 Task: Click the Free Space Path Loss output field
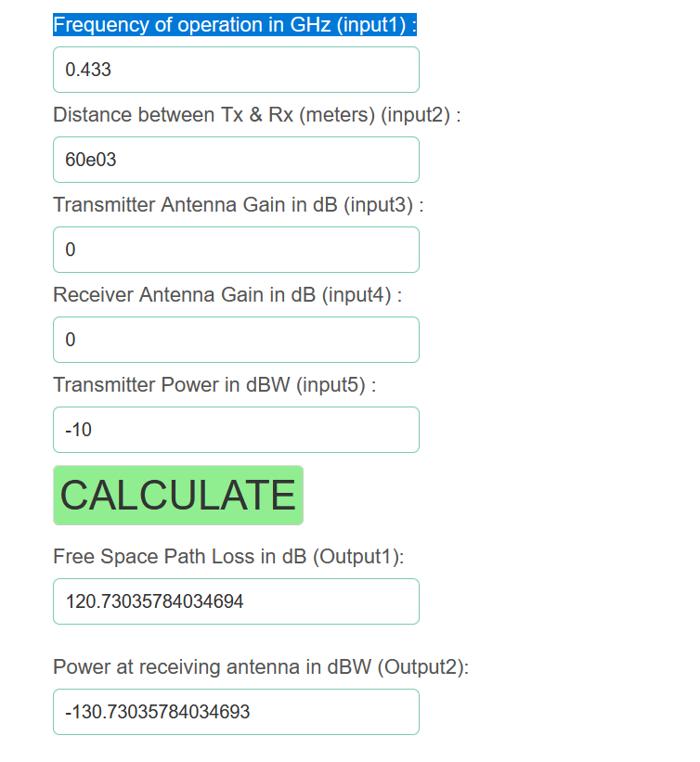click(236, 601)
